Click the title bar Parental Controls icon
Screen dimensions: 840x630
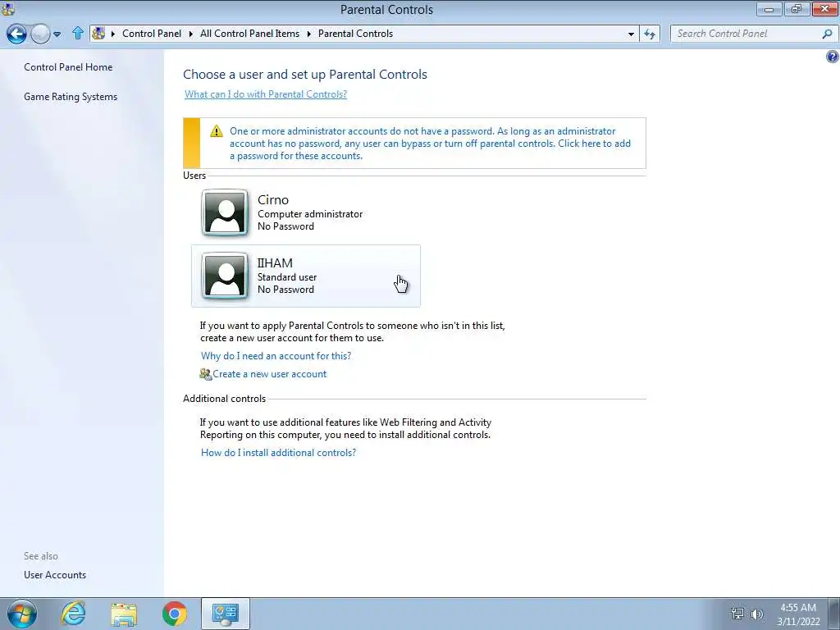8,8
